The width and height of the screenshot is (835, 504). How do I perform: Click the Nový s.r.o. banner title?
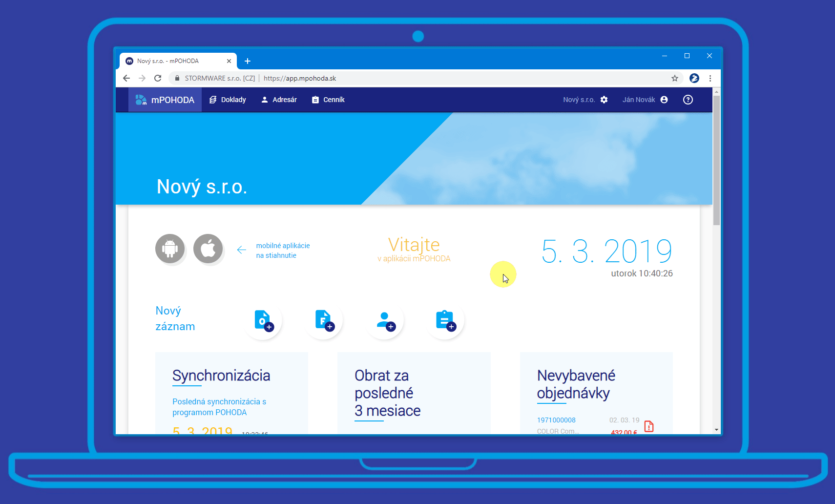[x=202, y=187]
